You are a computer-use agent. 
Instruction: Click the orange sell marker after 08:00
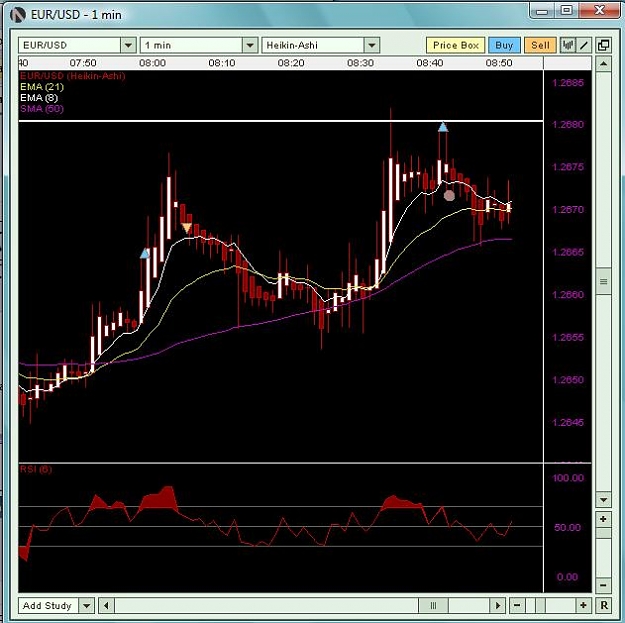pyautogui.click(x=187, y=228)
